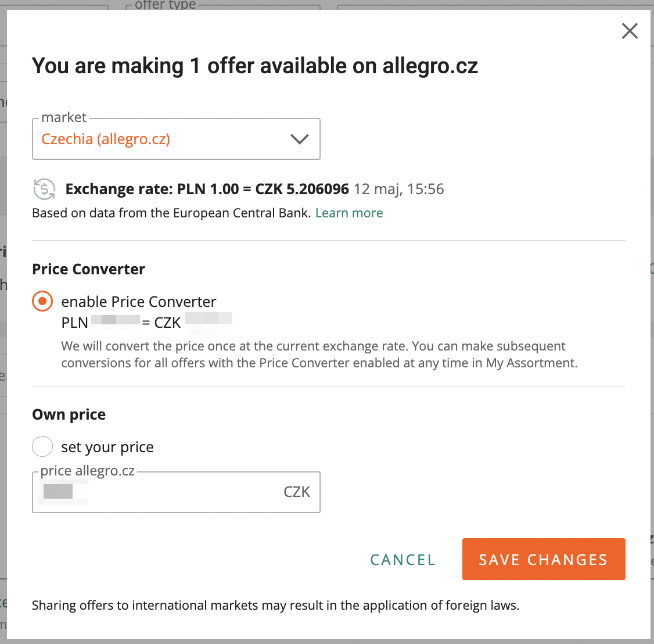Click the CZK suffix in price field
654x644 pixels.
click(x=297, y=492)
